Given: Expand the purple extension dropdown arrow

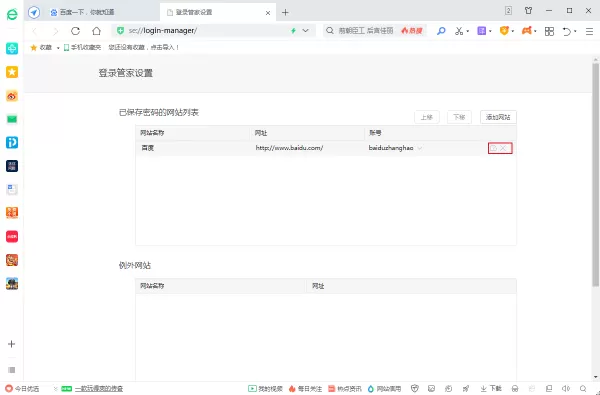Looking at the screenshot, I should point(490,31).
